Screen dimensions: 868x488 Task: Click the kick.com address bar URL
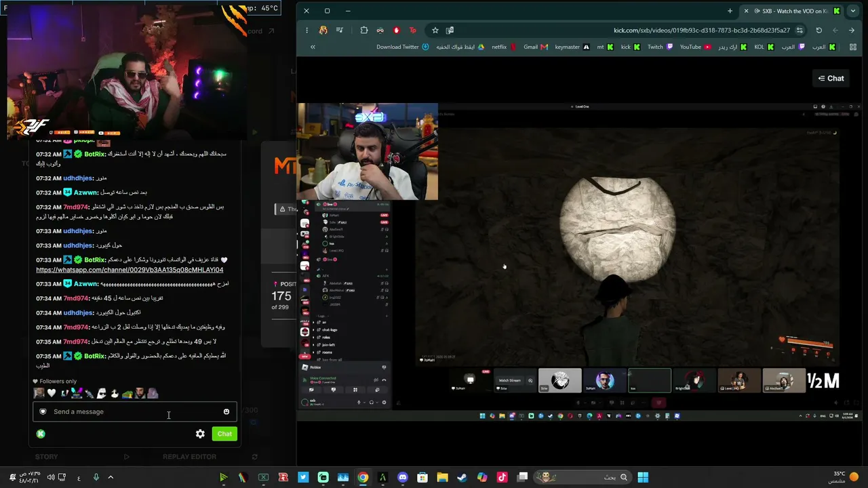pos(701,30)
